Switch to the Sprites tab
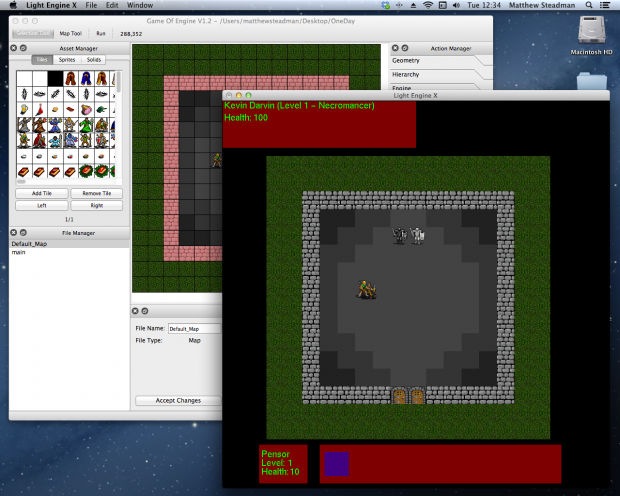The width and height of the screenshot is (620, 496). click(67, 60)
